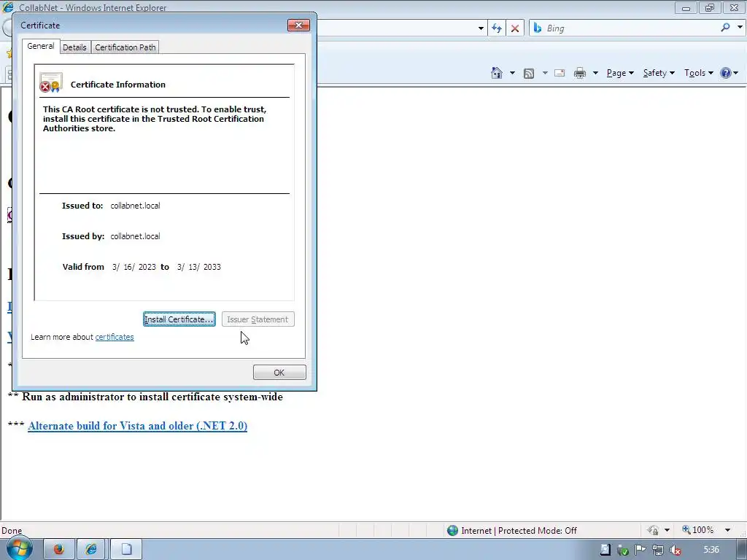Screen dimensions: 747x560
Task: Click the Print icon
Action: [x=580, y=73]
